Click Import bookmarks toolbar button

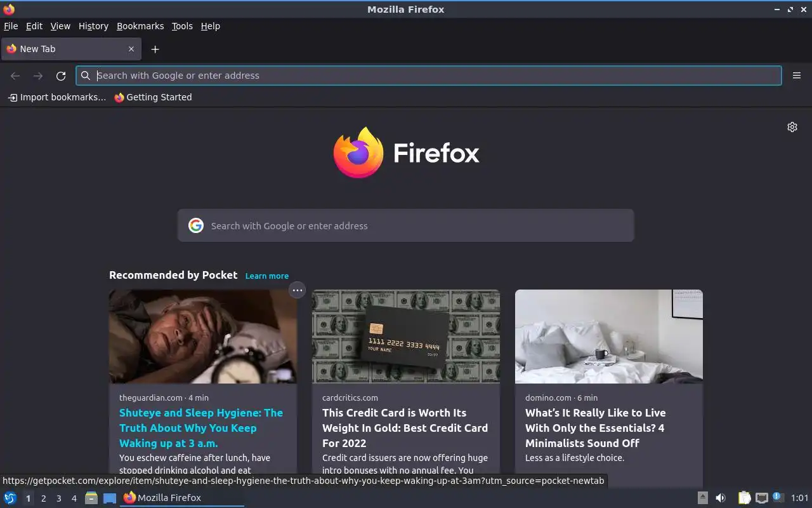coord(57,97)
